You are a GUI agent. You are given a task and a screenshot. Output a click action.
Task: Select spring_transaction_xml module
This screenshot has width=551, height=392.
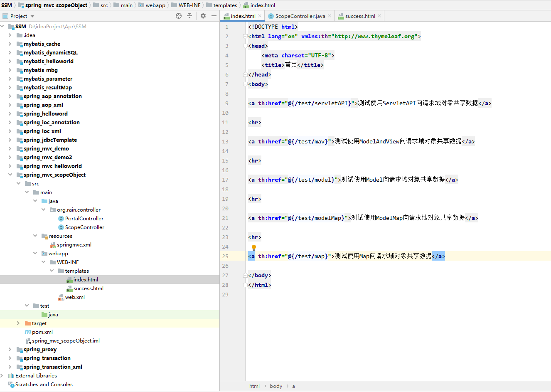[x=53, y=367]
